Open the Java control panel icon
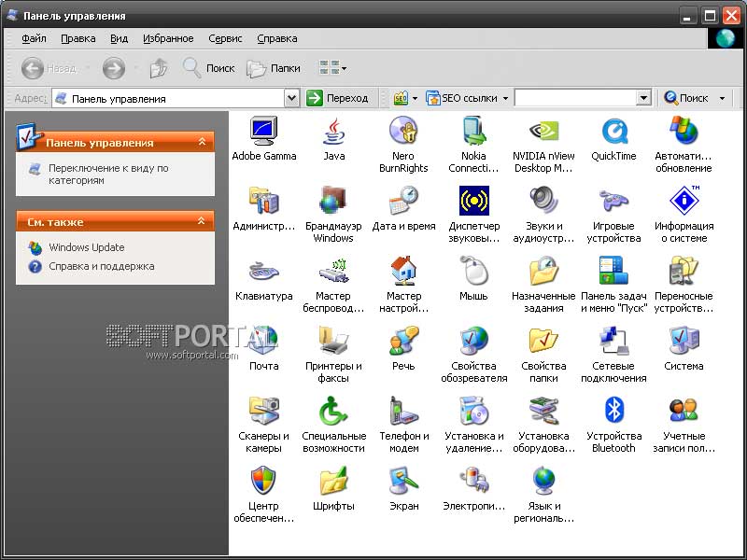This screenshot has width=747, height=560. 333,139
